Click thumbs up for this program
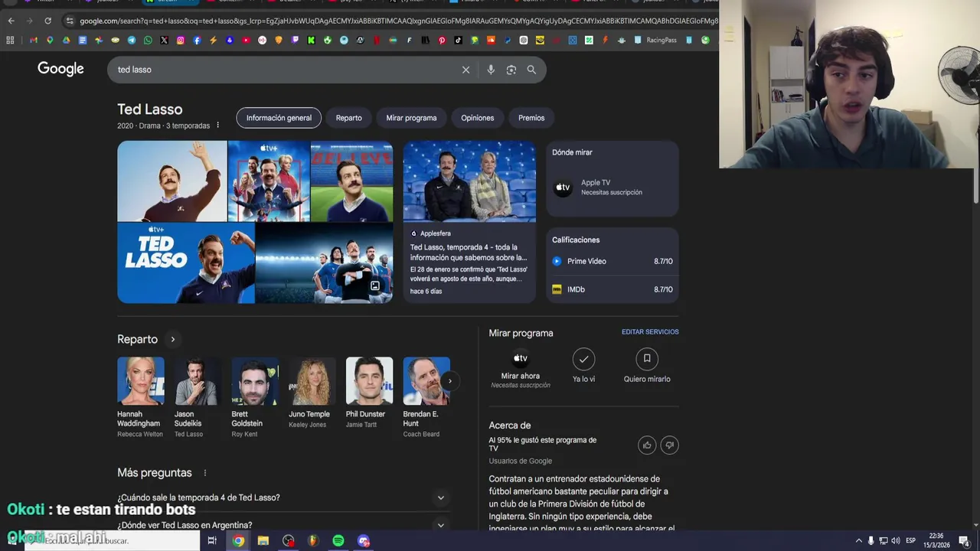The height and width of the screenshot is (551, 980). point(647,445)
